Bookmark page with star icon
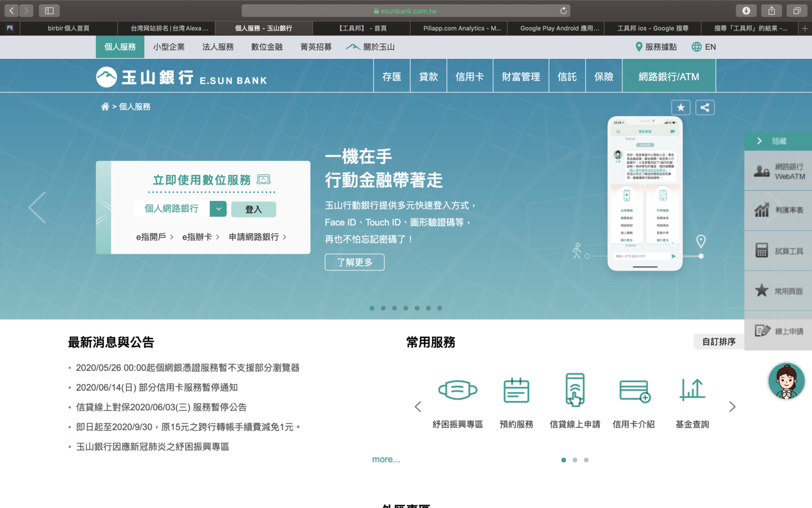 (681, 108)
